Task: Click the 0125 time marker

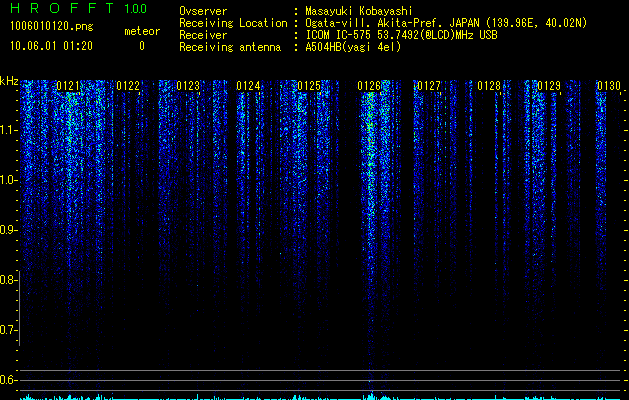Action: tap(309, 86)
